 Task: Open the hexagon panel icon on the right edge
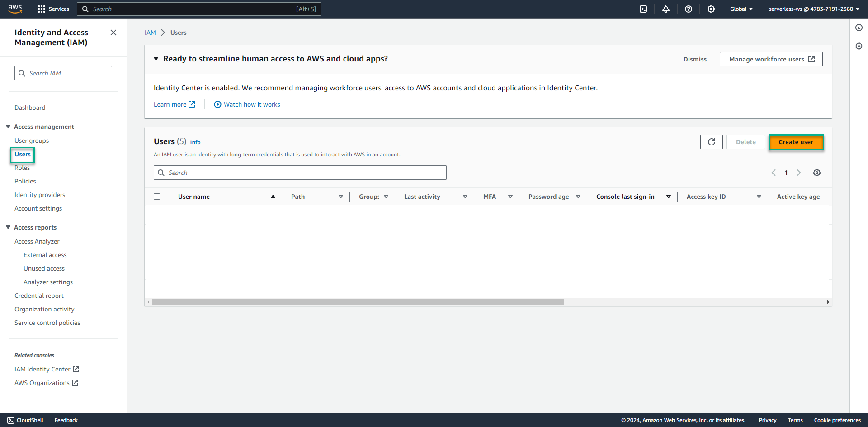click(859, 46)
